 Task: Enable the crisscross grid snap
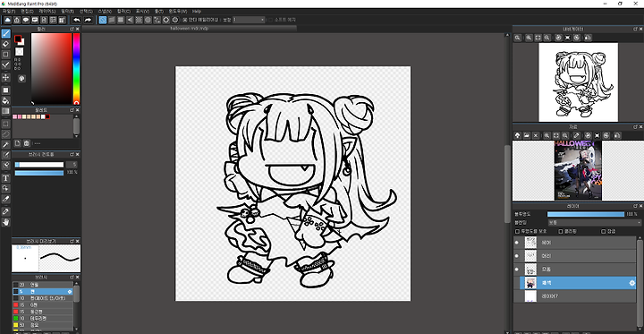point(121,20)
